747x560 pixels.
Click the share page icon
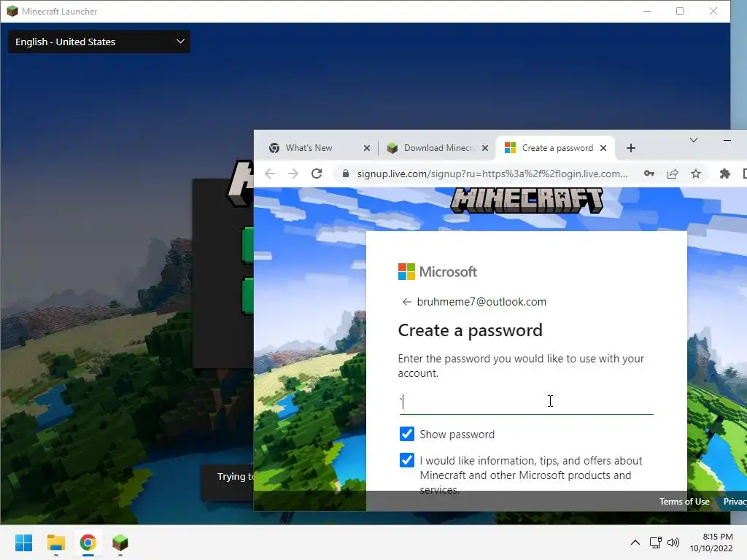672,174
